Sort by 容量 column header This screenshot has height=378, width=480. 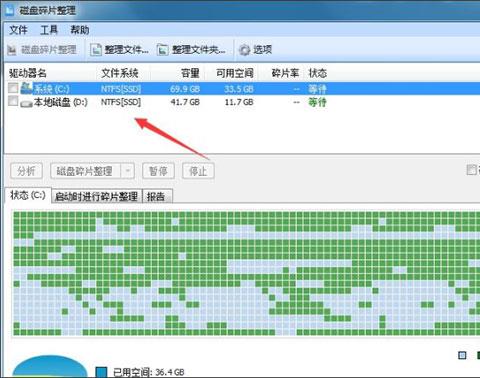pos(190,73)
